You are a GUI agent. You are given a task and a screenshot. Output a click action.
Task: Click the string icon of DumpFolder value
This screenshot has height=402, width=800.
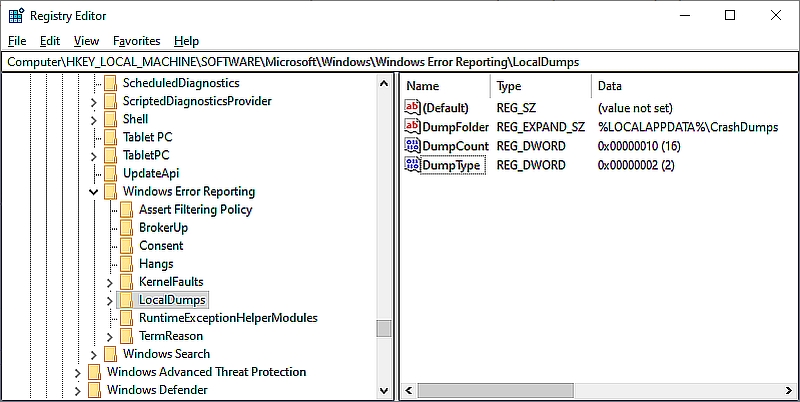tap(412, 127)
